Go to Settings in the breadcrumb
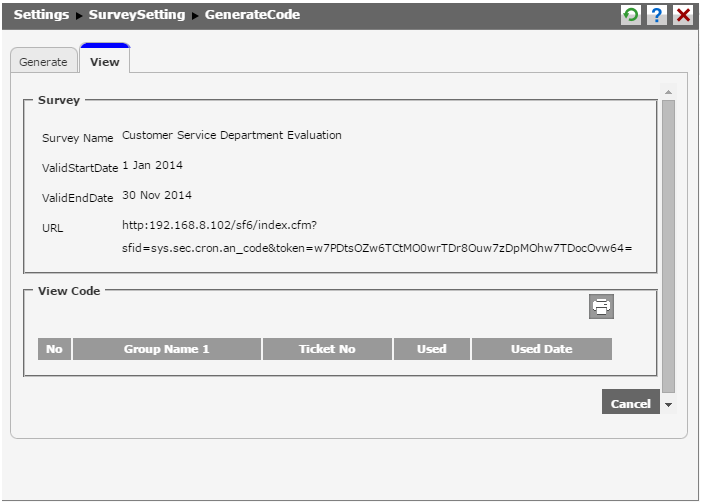This screenshot has width=702, height=504. coord(41,15)
